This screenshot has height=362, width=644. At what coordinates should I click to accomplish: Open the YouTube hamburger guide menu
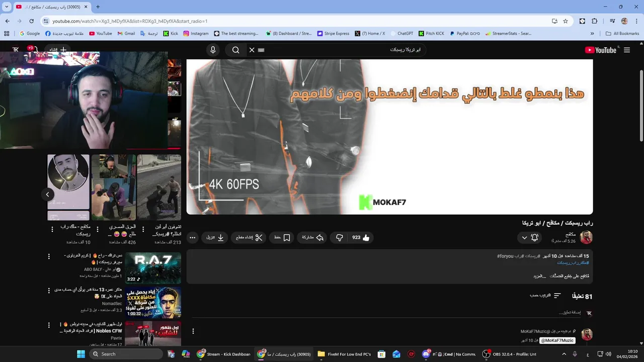tap(627, 50)
